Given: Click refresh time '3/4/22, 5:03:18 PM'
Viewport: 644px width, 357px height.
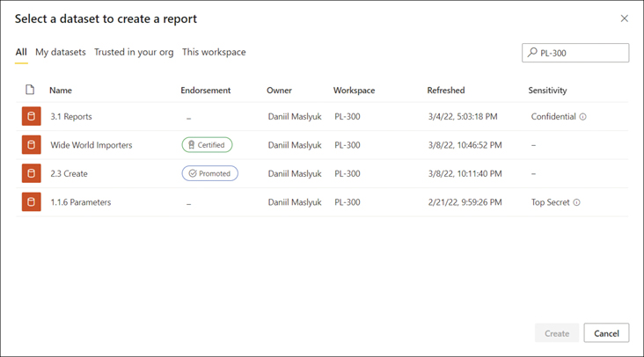Looking at the screenshot, I should pos(463,117).
